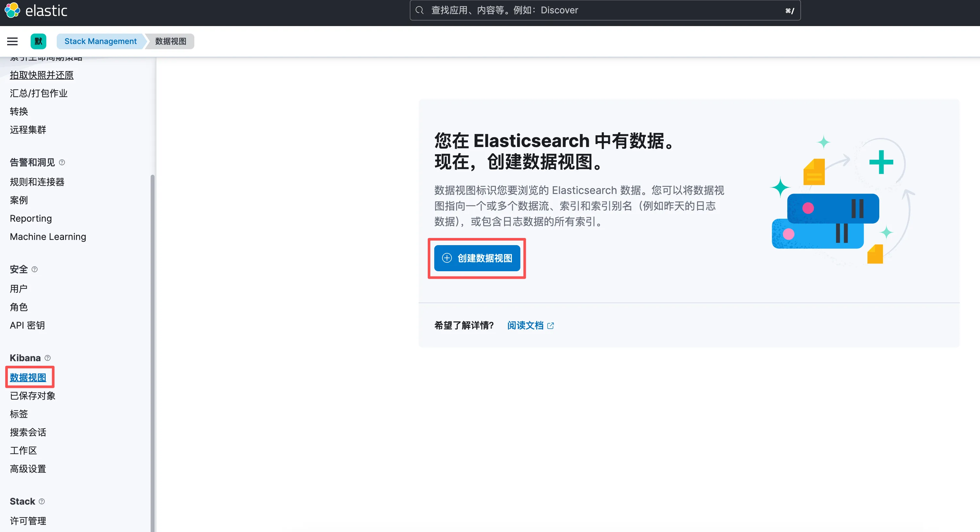This screenshot has width=980, height=532.
Task: Click the green default space avatar
Action: click(38, 41)
